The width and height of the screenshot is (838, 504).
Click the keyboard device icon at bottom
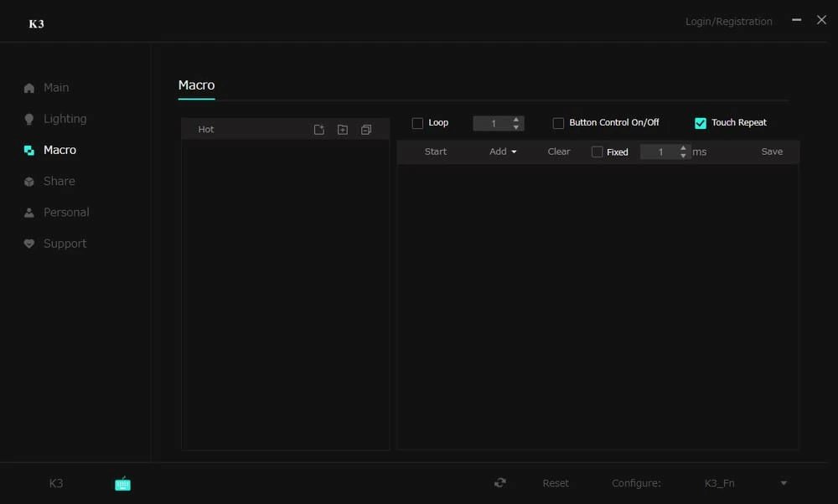coord(122,483)
